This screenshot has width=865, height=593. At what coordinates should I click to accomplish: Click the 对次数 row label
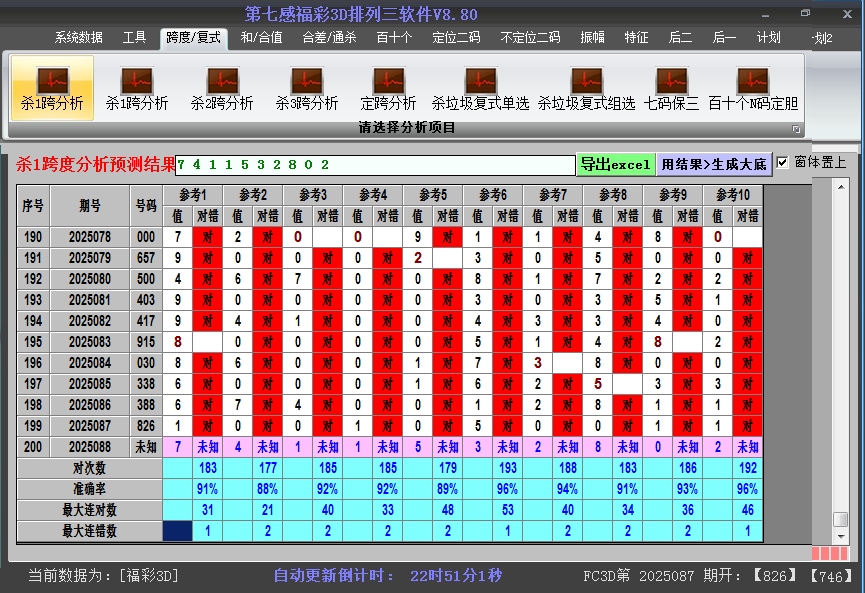pos(90,468)
